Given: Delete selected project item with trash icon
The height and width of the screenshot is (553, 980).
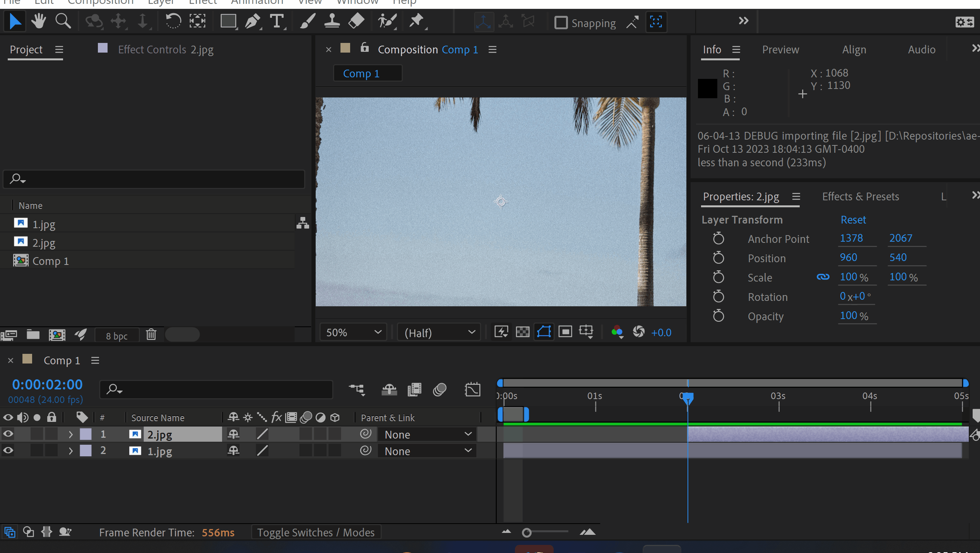Looking at the screenshot, I should coord(151,335).
